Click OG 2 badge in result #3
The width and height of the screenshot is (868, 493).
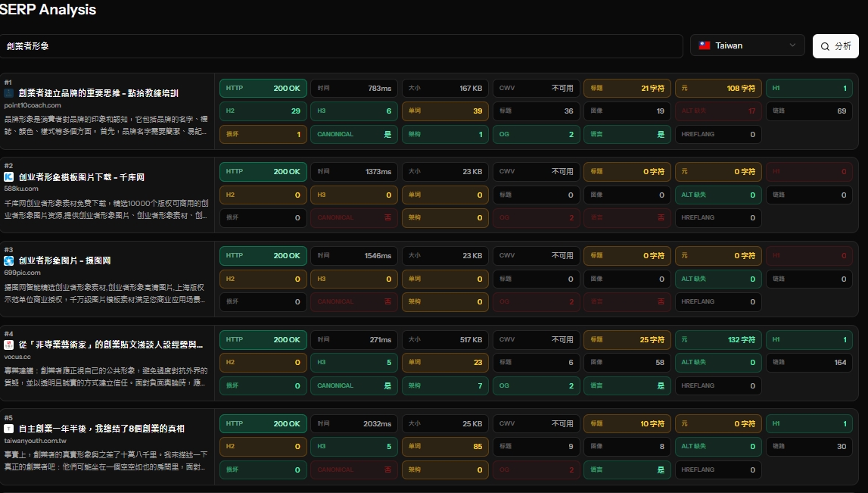[536, 302]
